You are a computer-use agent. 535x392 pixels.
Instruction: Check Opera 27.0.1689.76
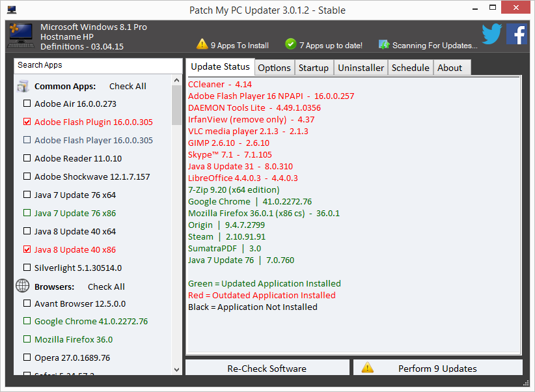27,357
